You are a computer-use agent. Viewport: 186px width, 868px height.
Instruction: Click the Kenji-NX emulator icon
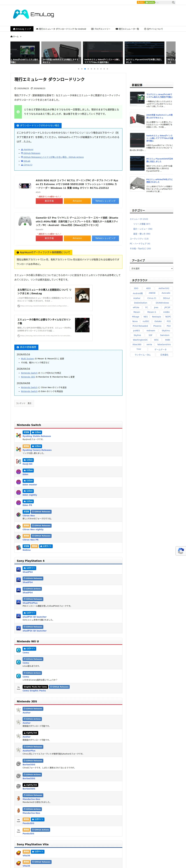[x=19, y=461]
